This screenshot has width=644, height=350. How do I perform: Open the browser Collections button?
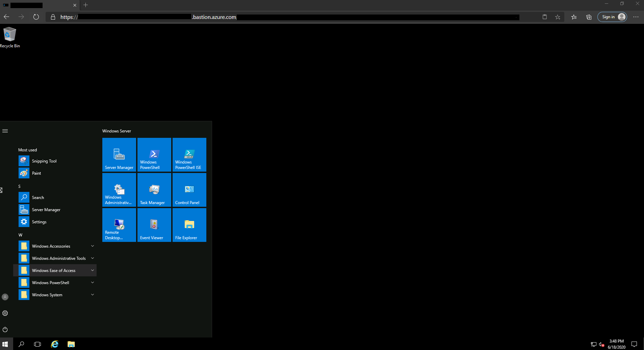click(589, 17)
